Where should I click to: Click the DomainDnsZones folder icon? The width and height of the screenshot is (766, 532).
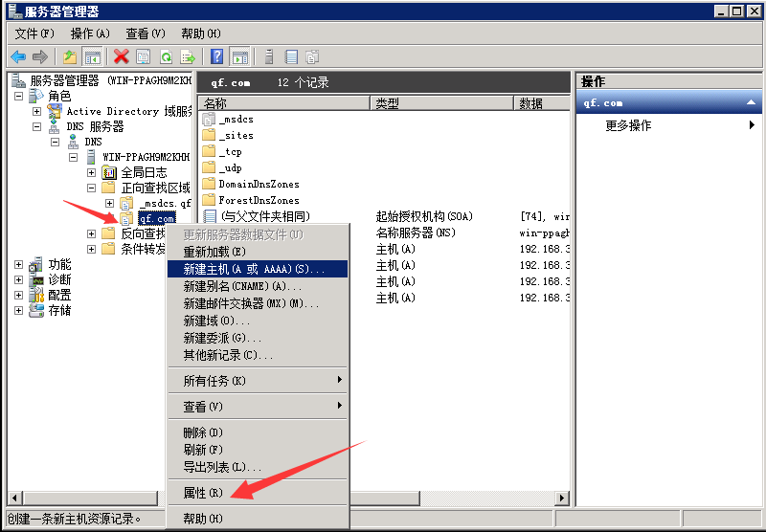pyautogui.click(x=209, y=184)
